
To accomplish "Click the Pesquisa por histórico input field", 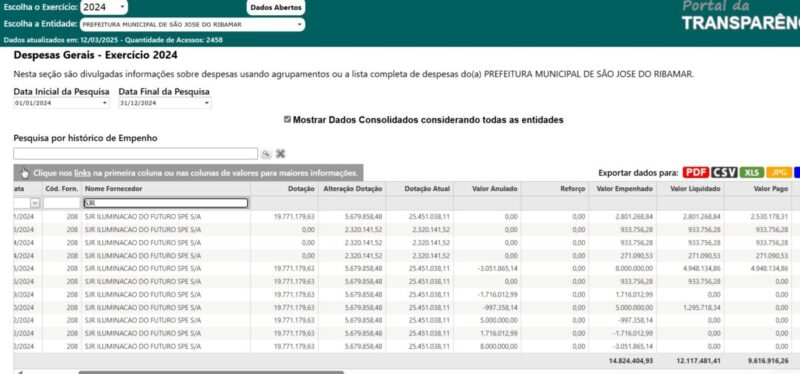I will click(x=136, y=154).
